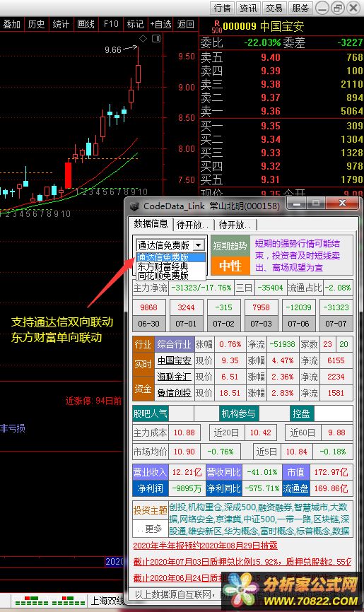The width and height of the screenshot is (364, 612).
Task: Click the F10 toolbar button
Action: (111, 24)
